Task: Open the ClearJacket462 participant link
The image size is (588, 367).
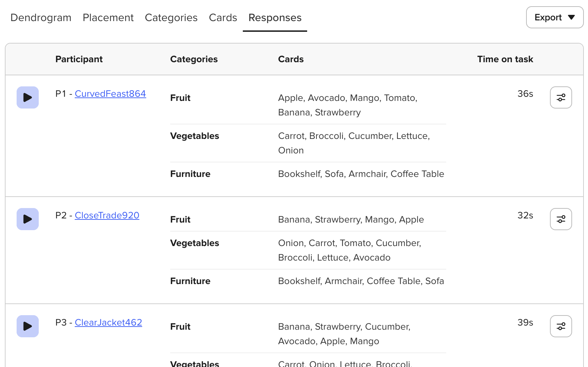Action: point(108,322)
